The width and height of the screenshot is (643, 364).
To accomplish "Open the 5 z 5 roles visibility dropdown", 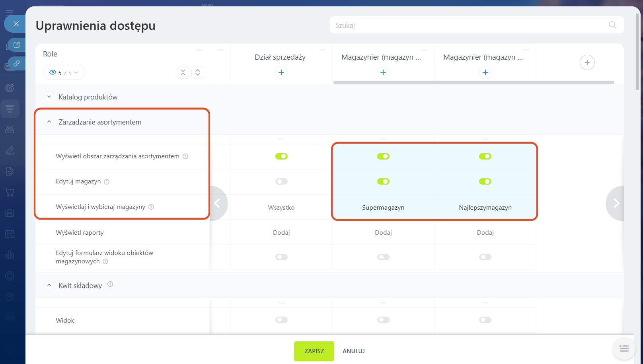I will 64,72.
